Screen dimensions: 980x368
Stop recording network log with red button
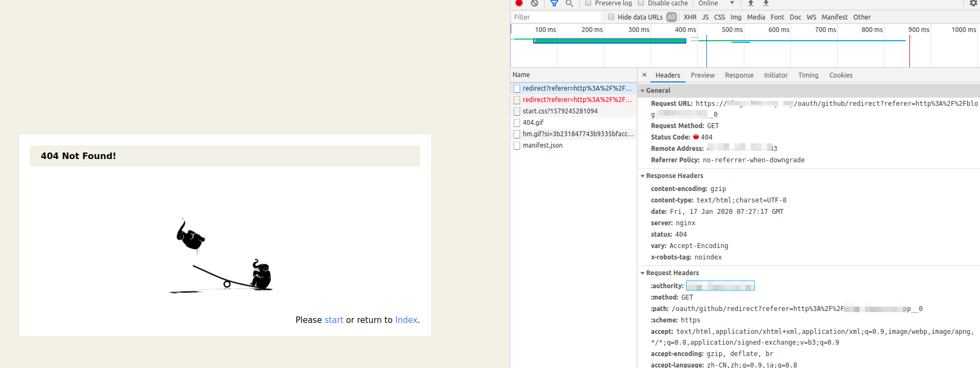pyautogui.click(x=519, y=3)
